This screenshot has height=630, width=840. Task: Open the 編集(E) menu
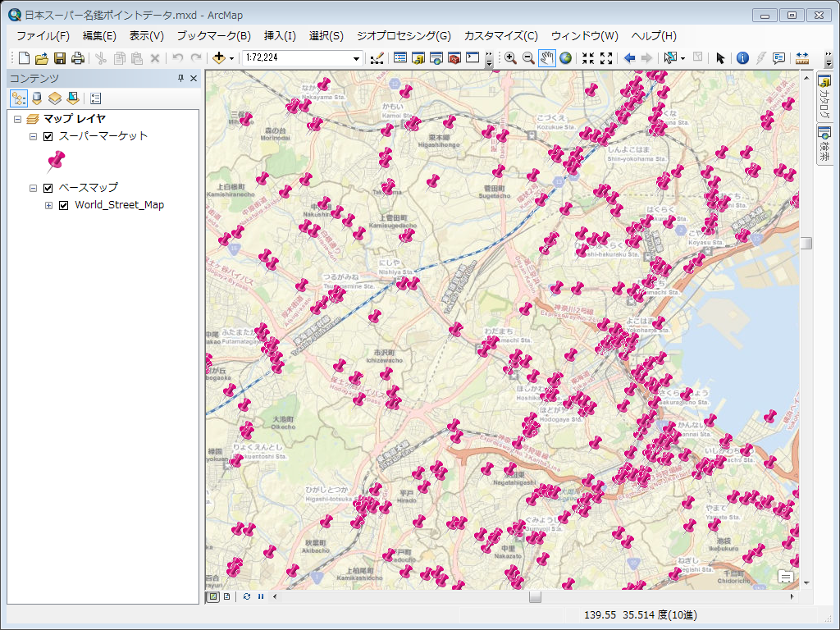click(x=99, y=36)
